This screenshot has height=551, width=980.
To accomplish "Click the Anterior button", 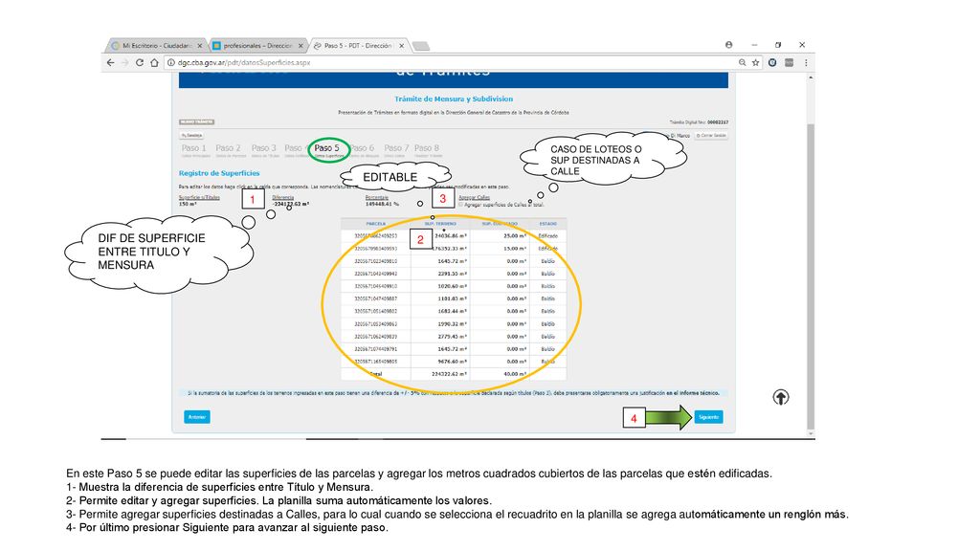I will tap(197, 417).
